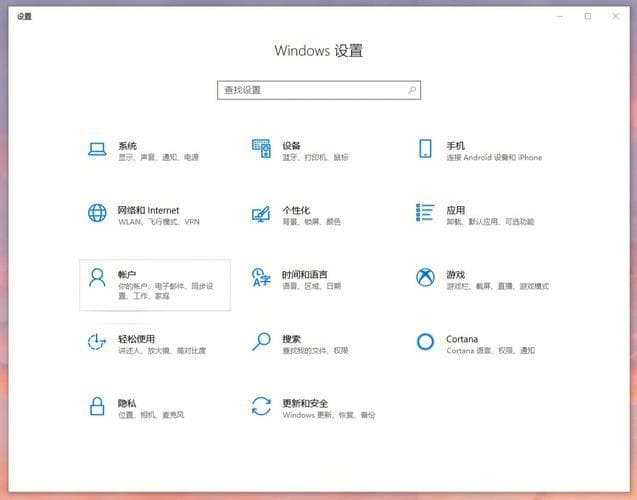
Task: Open 轻松使用 title
Action: click(136, 339)
